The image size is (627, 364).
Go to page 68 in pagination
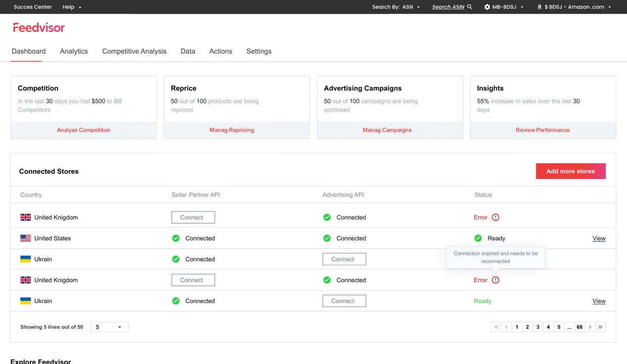tap(579, 327)
